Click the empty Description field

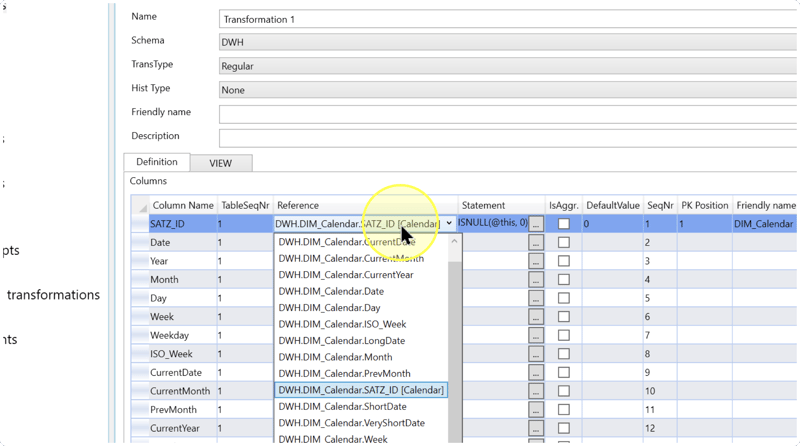[x=508, y=138]
